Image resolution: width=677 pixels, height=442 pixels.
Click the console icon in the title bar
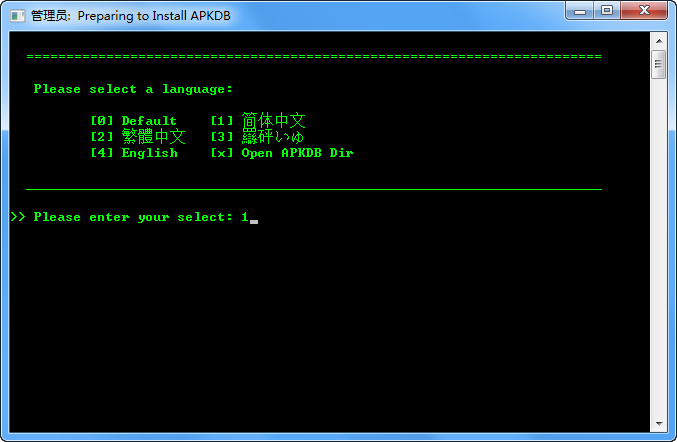pyautogui.click(x=18, y=16)
